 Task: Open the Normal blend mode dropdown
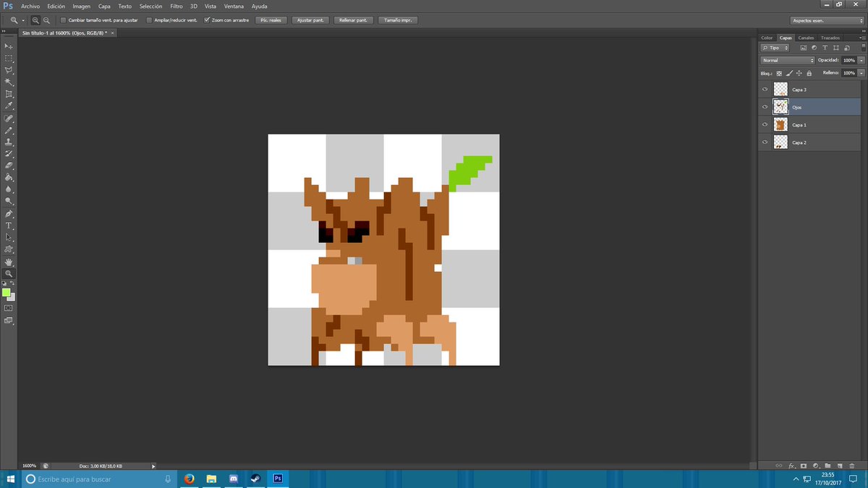(x=788, y=60)
